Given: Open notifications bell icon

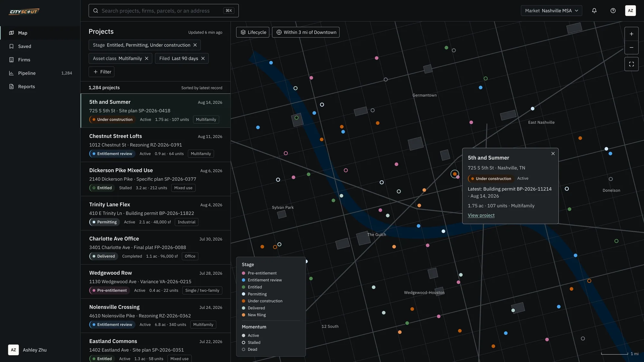Looking at the screenshot, I should click(x=594, y=11).
